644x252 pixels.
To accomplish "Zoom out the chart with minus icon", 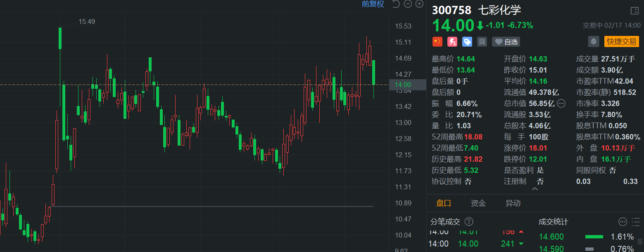I will [x=408, y=4].
